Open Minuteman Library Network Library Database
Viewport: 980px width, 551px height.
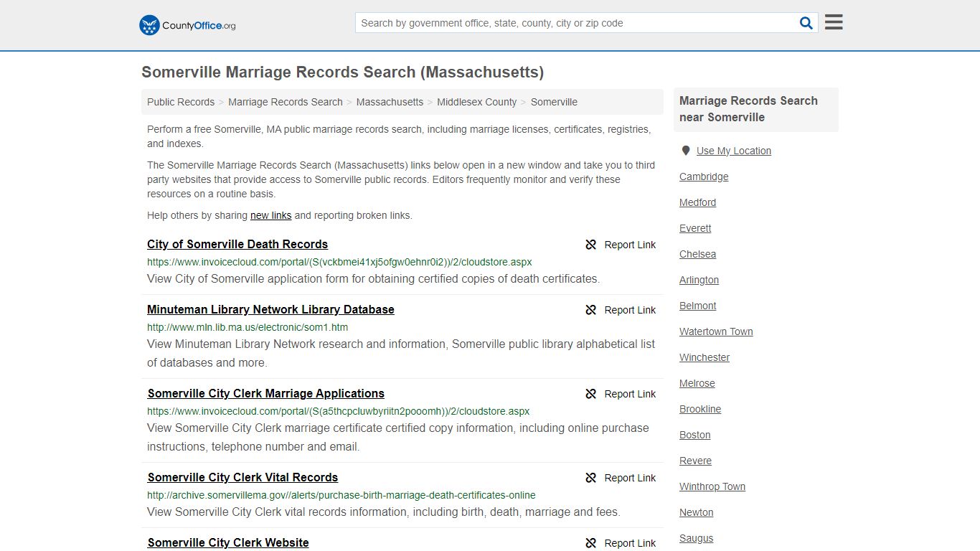(x=270, y=309)
